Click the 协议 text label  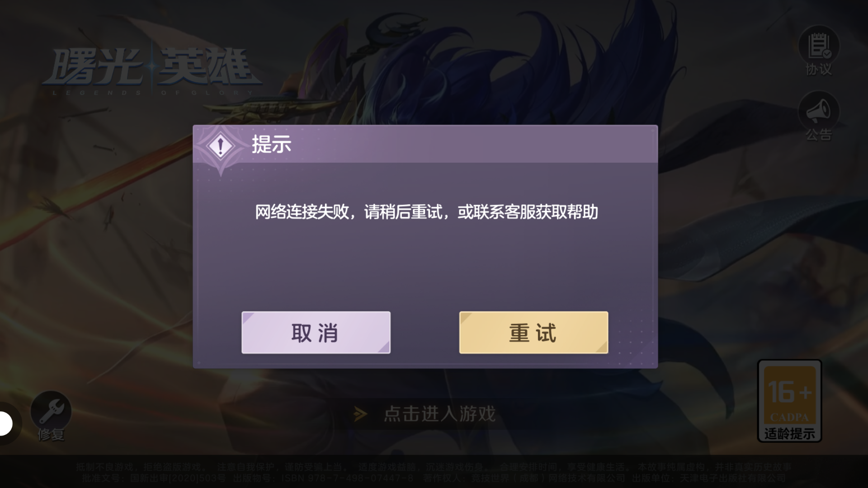(x=819, y=70)
